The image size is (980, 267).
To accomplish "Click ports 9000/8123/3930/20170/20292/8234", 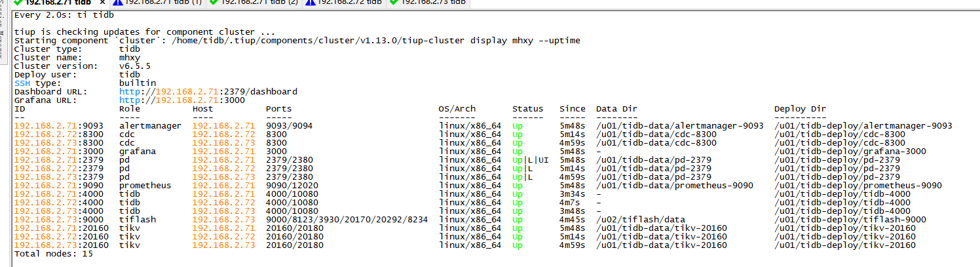I will coord(347,220).
